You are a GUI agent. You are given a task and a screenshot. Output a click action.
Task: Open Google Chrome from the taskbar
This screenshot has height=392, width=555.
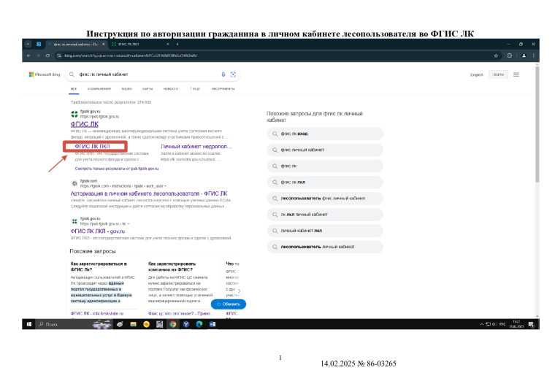[173, 324]
